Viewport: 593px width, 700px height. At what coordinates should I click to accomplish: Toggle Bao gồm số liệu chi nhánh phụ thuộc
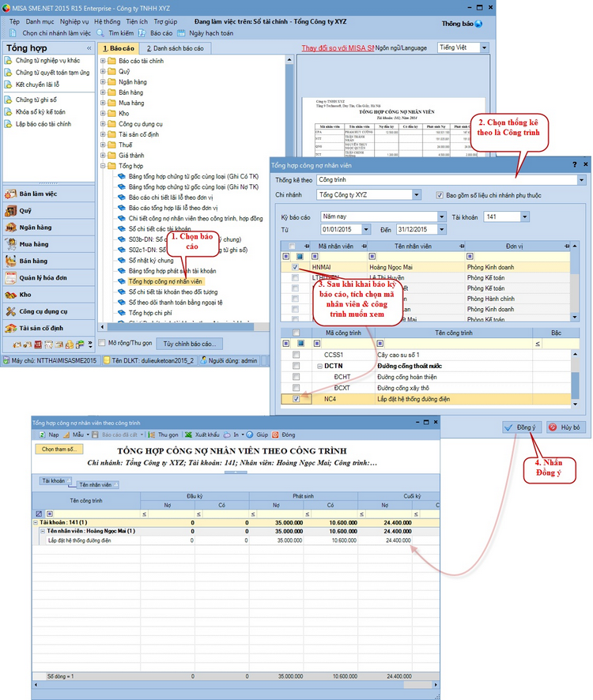pos(440,195)
